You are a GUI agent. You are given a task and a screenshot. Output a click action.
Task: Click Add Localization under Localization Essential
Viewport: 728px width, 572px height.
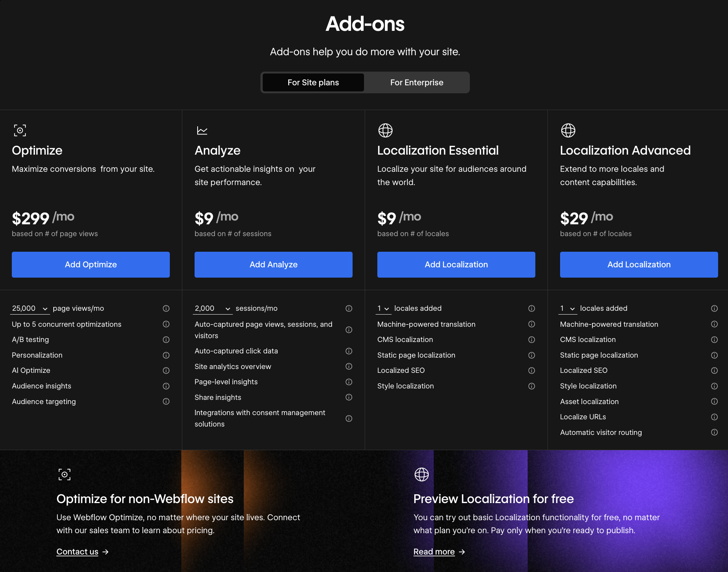[456, 265]
